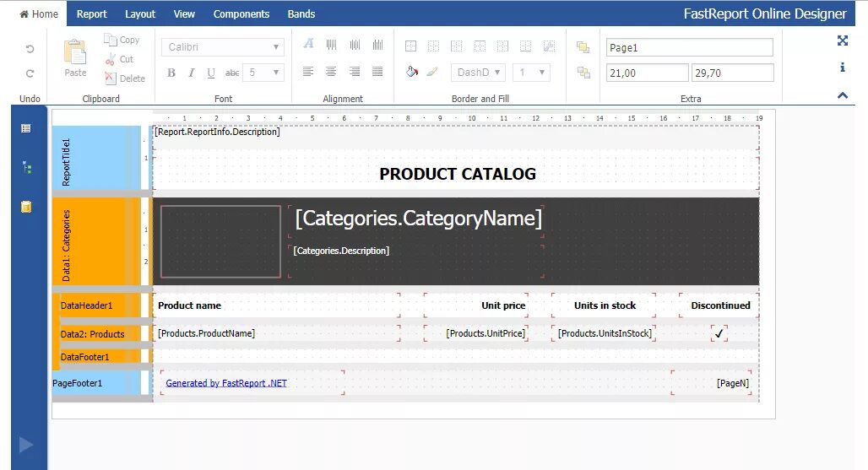Click the Paste clipboard icon
The width and height of the screenshot is (868, 470).
pyautogui.click(x=75, y=52)
